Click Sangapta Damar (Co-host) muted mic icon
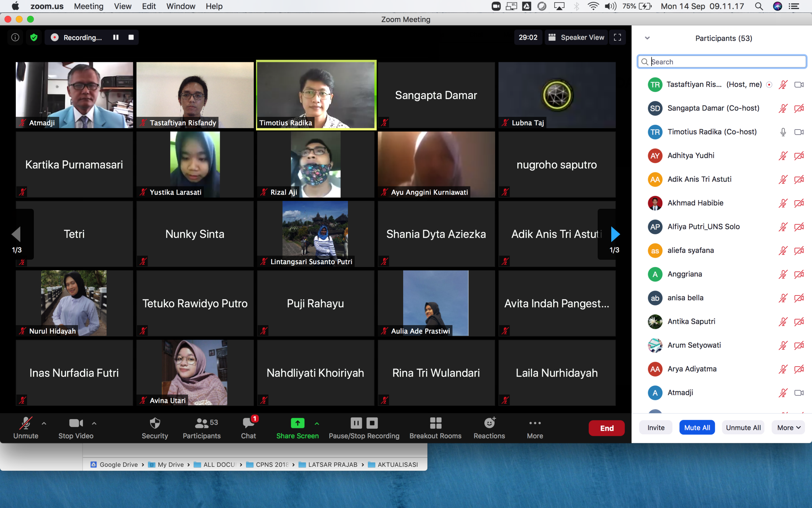812x508 pixels. click(x=783, y=108)
